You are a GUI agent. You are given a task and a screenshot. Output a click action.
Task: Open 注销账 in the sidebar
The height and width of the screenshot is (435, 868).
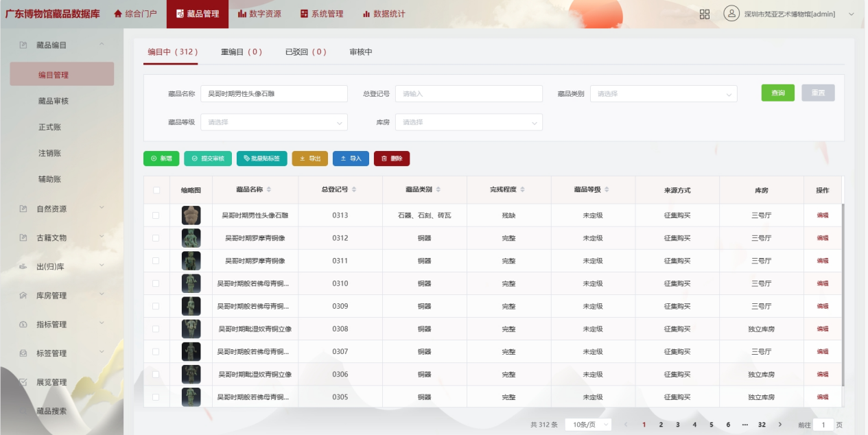point(49,153)
